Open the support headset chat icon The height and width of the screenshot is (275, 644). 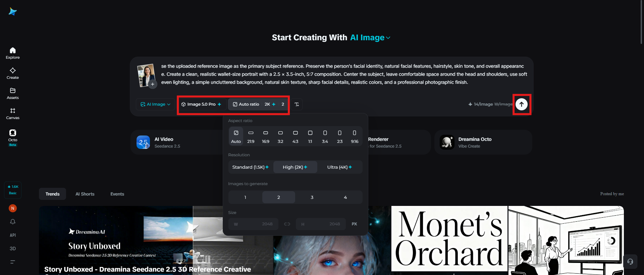[x=630, y=262]
